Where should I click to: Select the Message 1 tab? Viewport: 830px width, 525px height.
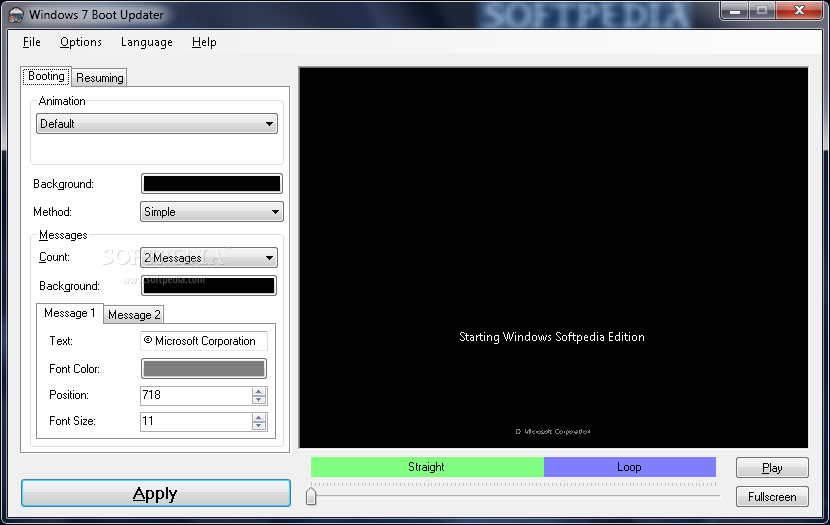click(x=69, y=313)
